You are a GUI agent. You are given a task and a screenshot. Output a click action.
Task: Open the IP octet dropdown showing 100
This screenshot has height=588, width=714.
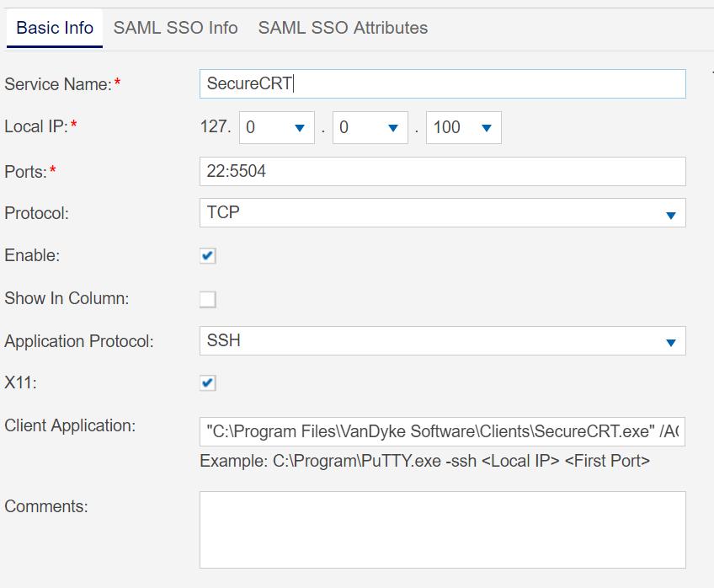coord(459,127)
